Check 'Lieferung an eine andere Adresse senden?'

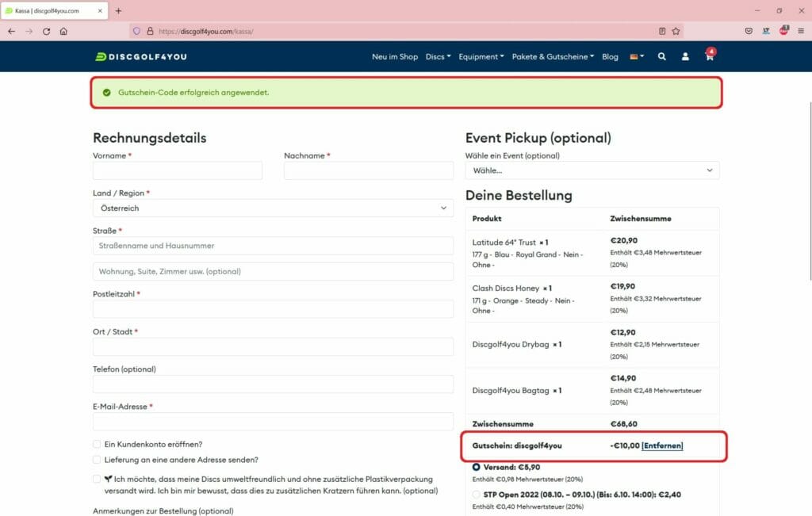point(97,460)
